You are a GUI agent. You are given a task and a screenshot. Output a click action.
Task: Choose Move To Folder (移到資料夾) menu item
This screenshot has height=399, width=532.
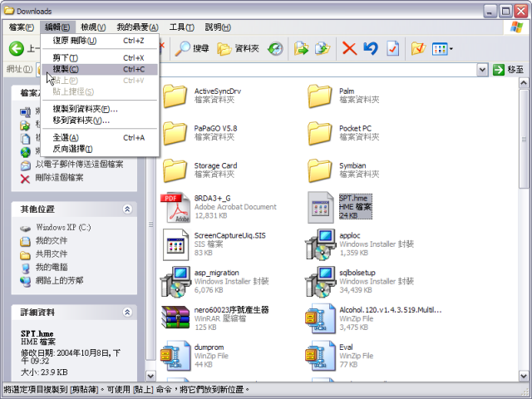(100, 121)
